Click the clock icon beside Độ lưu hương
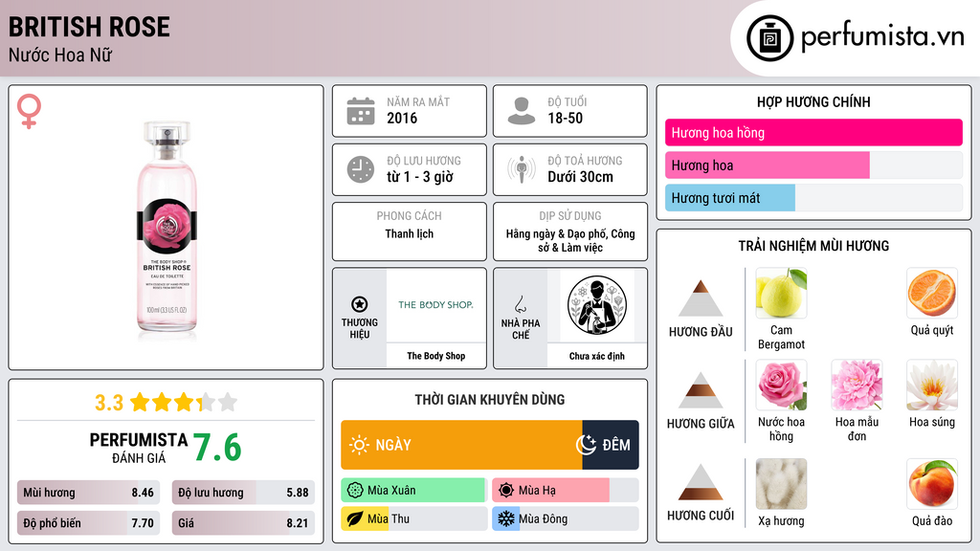 361,169
